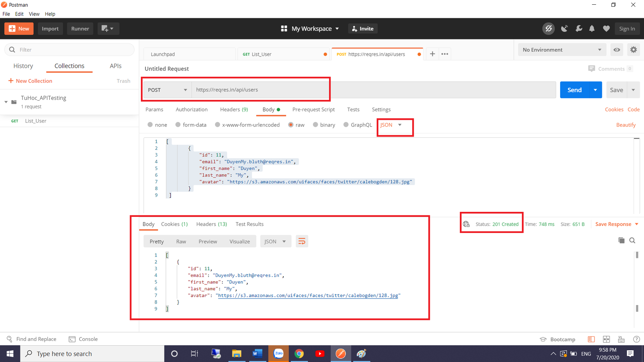
Task: Switch to the response Raw view
Action: pos(181,241)
